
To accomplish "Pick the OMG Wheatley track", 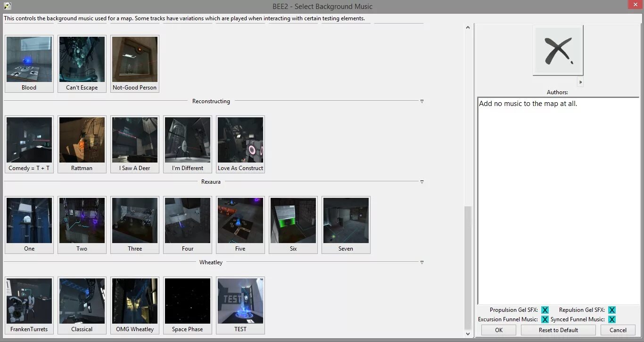I will pos(135,305).
